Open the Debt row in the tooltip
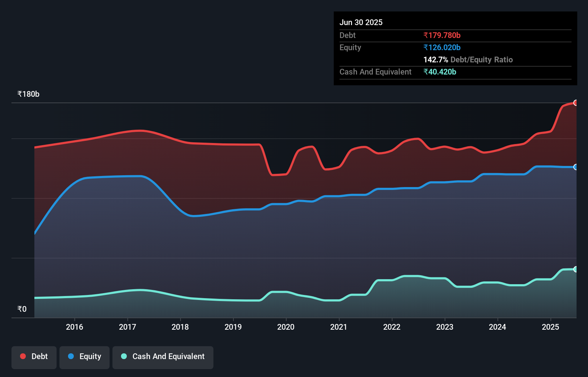The width and height of the screenshot is (588, 377). tap(347, 35)
